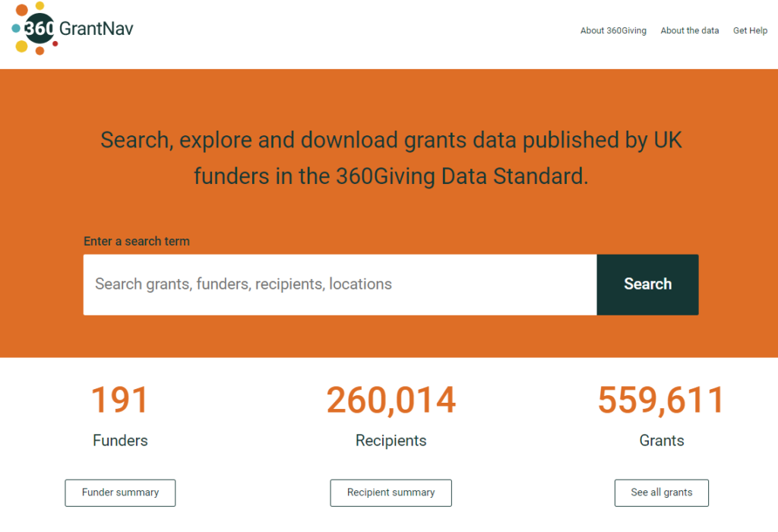
Task: Click the teal dot in the logo
Action: 15,29
